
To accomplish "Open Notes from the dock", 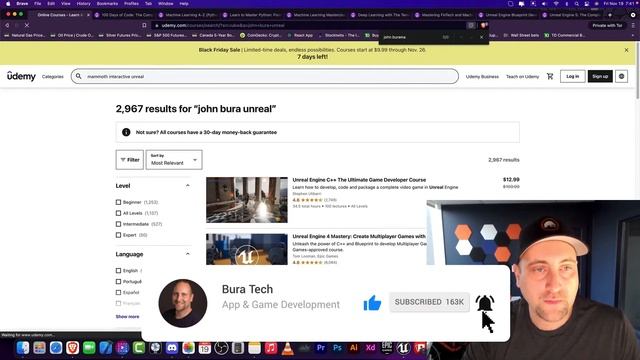I will click(254, 348).
